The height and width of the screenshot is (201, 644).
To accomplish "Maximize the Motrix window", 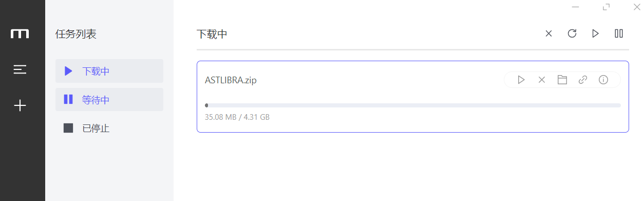I will click(x=607, y=7).
